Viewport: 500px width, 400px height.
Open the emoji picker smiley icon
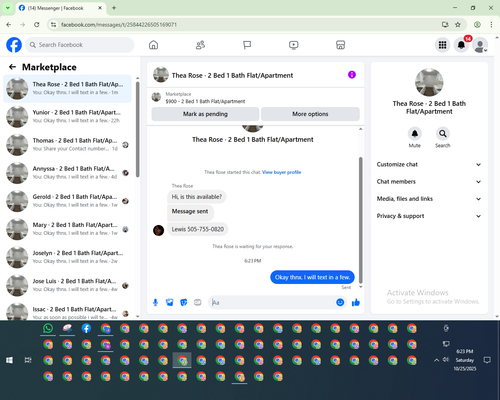(x=340, y=302)
